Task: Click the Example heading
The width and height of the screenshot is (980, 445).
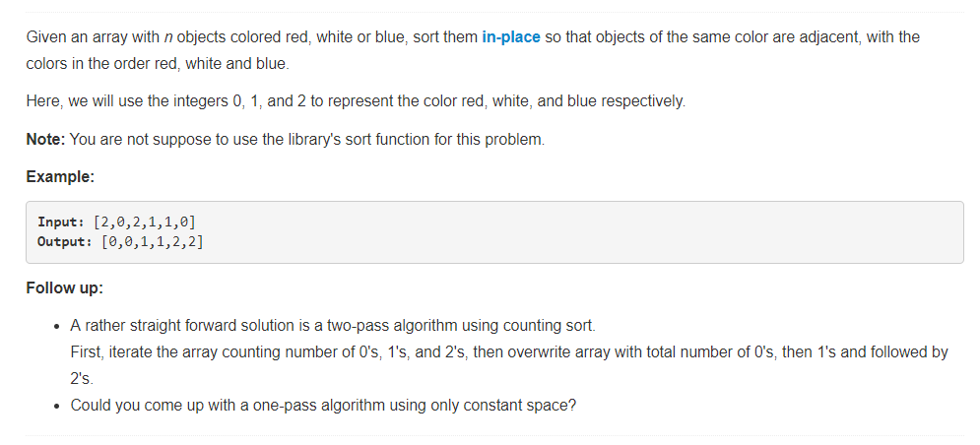Action: click(60, 177)
